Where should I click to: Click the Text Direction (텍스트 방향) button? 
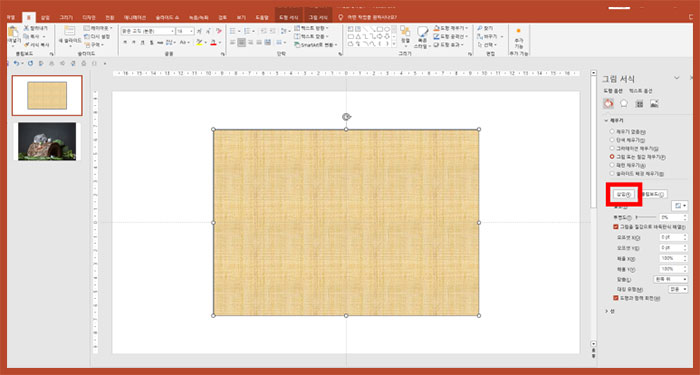[x=312, y=28]
